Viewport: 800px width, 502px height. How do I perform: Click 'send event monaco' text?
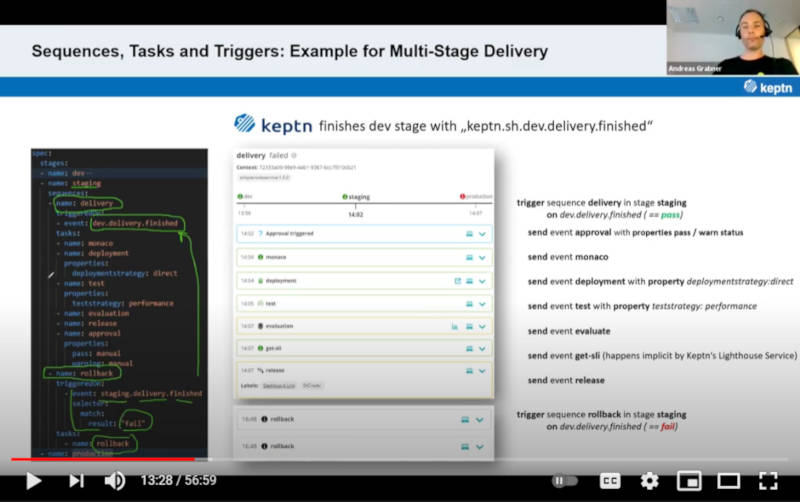[568, 257]
